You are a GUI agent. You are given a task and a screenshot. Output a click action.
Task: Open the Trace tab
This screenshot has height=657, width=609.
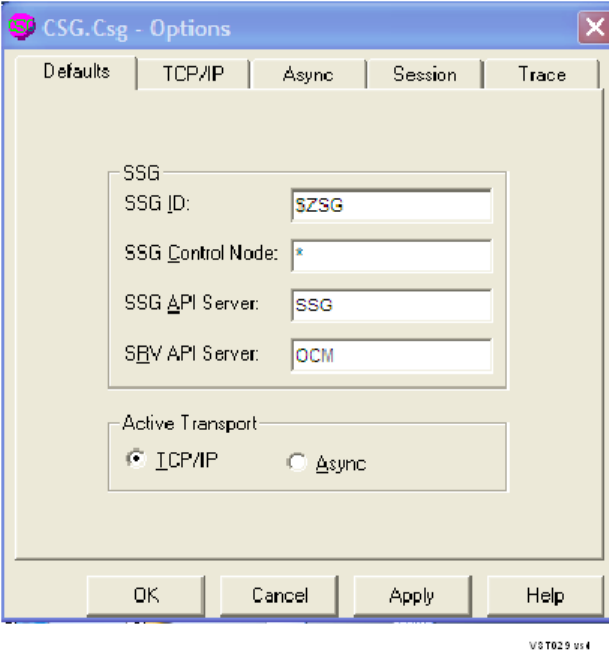[x=542, y=74]
